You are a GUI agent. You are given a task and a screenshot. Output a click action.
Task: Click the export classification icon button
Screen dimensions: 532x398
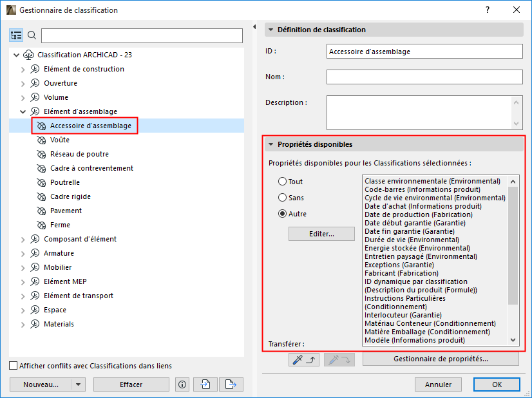click(x=231, y=384)
